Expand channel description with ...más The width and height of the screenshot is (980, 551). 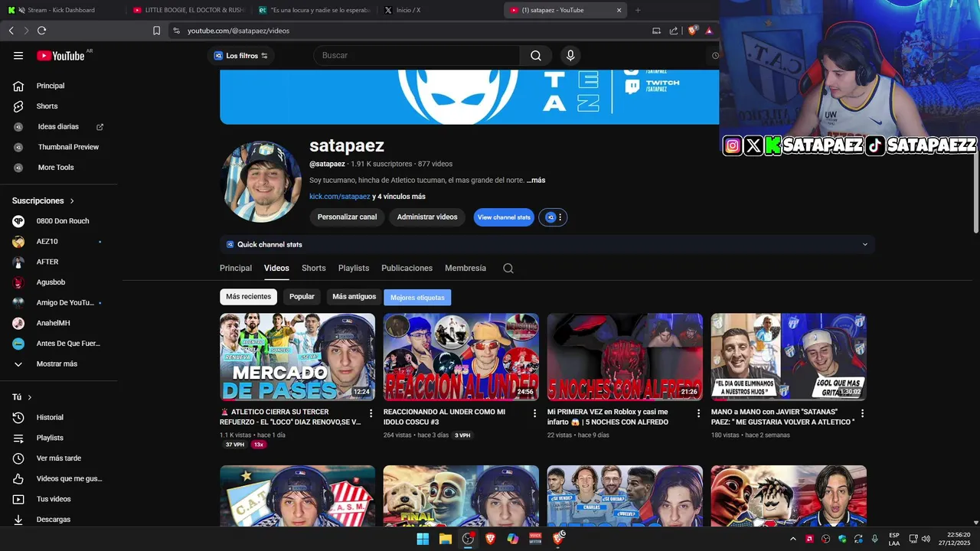(536, 181)
